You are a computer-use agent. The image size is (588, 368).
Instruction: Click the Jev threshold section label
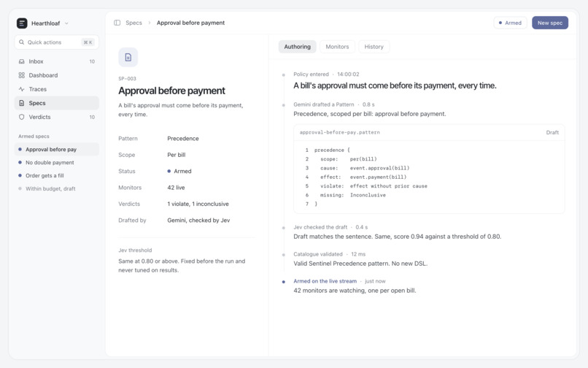click(x=135, y=250)
